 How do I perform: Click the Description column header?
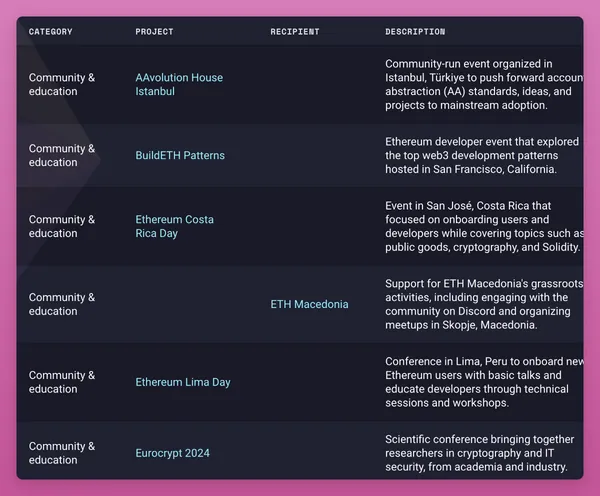[415, 32]
